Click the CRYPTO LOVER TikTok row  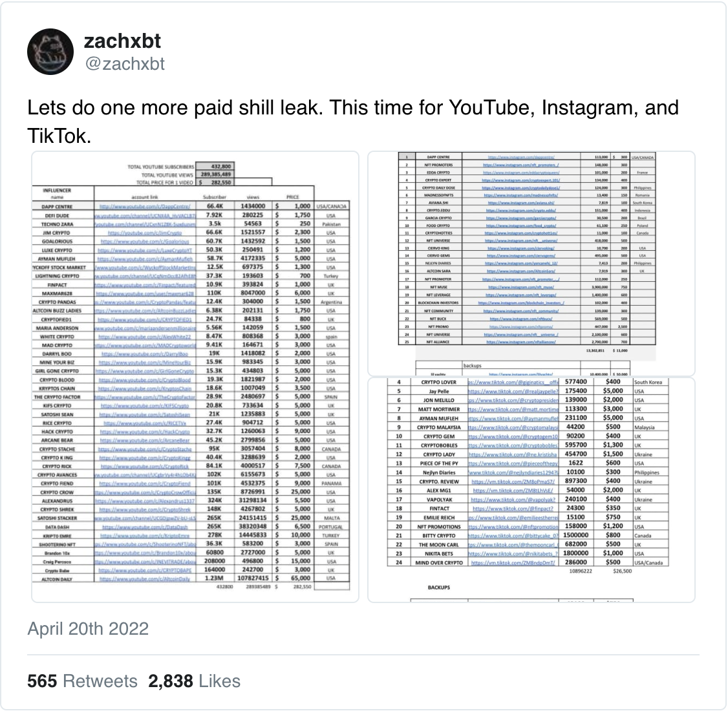[528, 382]
